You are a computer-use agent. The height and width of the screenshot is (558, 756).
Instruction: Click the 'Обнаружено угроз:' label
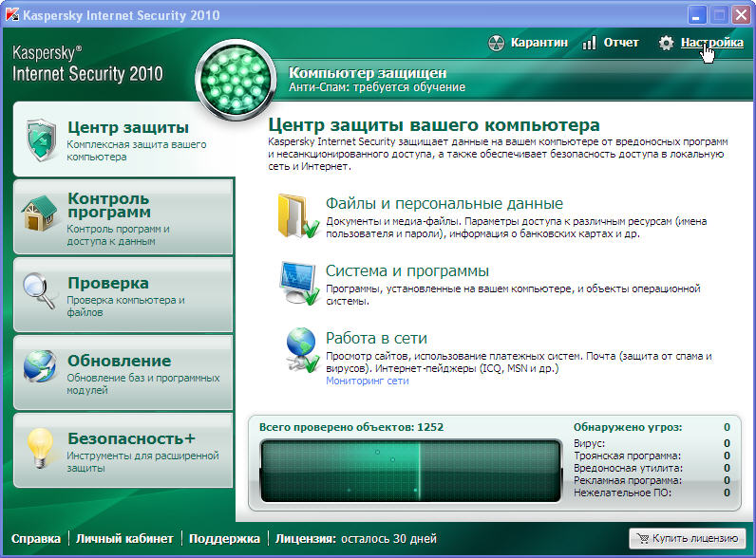click(x=628, y=427)
